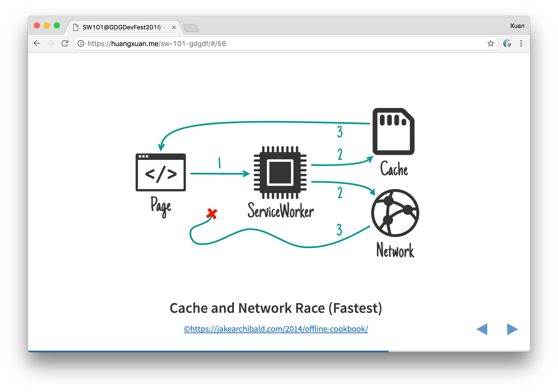Reload the current page
This screenshot has width=558, height=392.
[65, 43]
